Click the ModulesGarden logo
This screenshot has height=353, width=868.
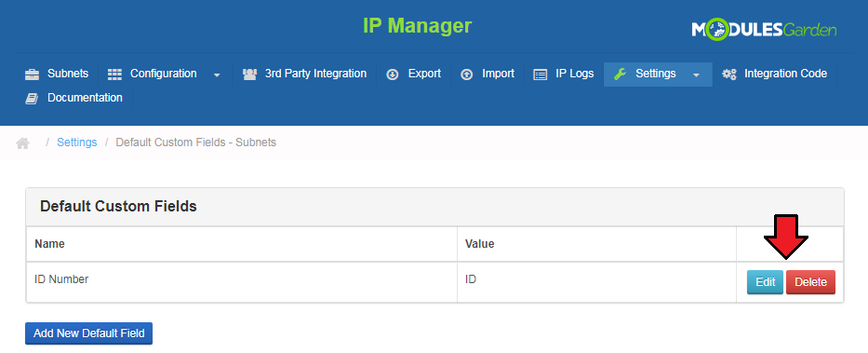[764, 30]
